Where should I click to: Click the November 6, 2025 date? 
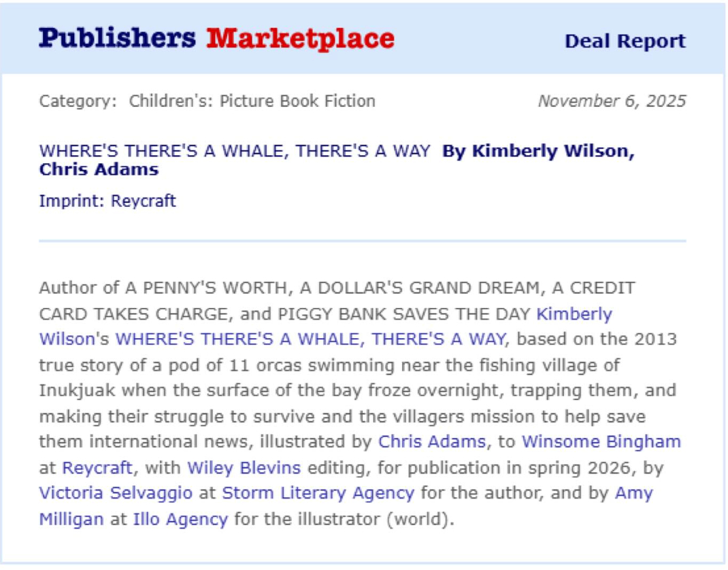tap(612, 101)
